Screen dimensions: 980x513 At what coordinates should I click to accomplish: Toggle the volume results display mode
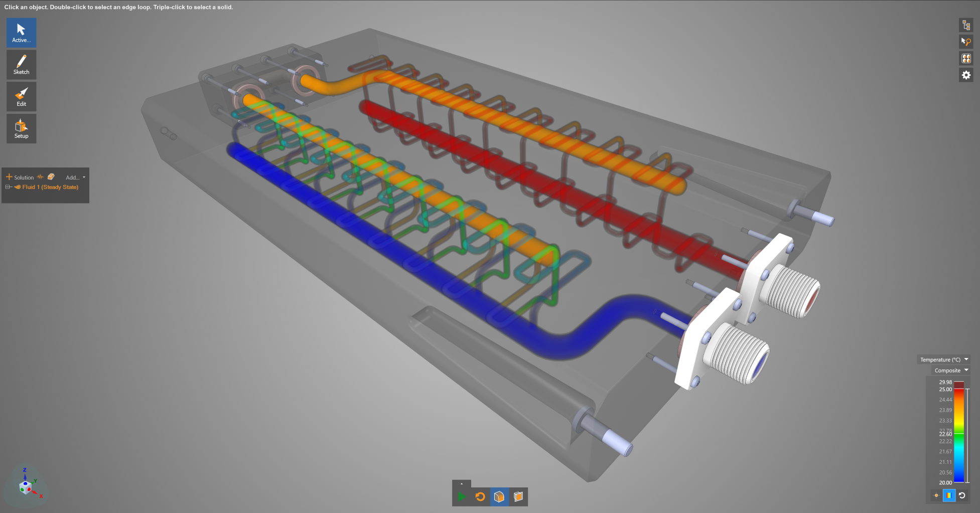(499, 497)
